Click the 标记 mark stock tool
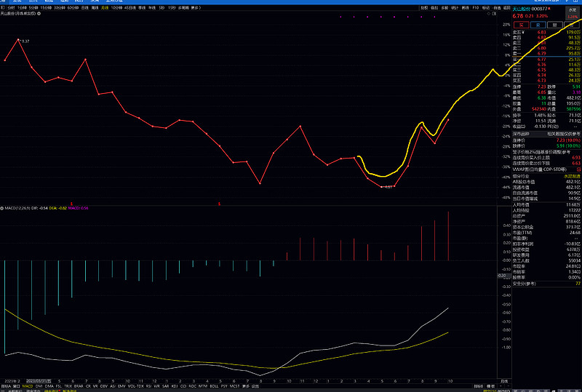582x392 pixels. click(x=486, y=7)
